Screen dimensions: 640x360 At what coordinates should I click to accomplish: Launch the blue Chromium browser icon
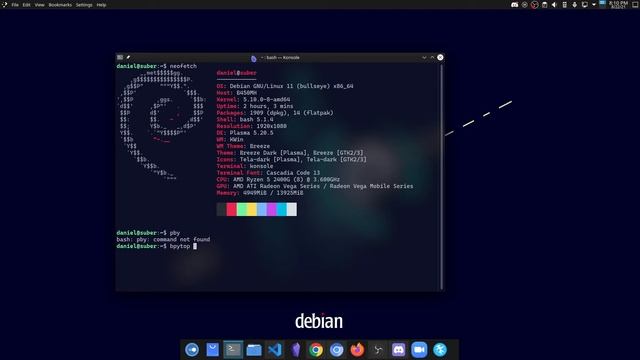[337, 350]
